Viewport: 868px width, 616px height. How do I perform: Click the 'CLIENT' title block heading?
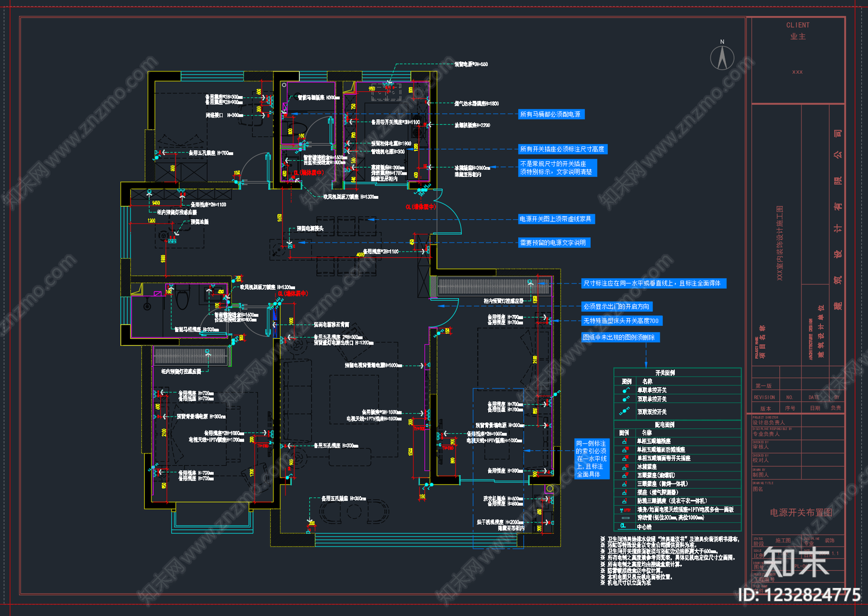[x=798, y=25]
